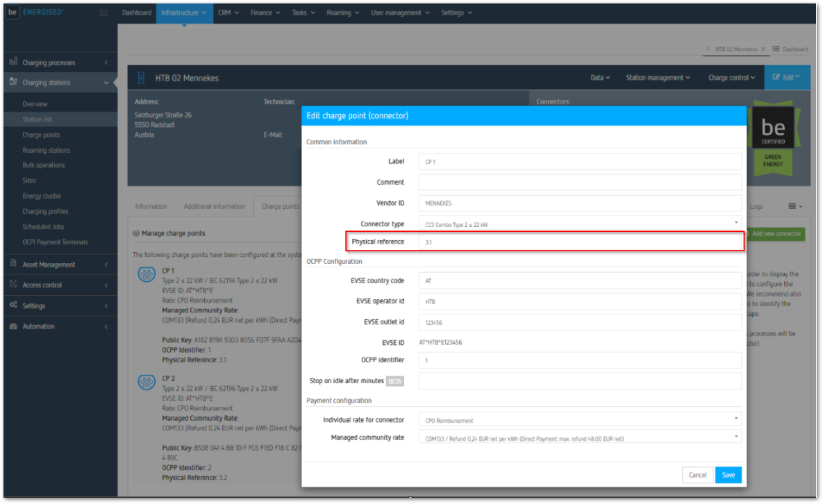Image resolution: width=823 pixels, height=504 pixels.
Task: Close the HTB 02 Mennekes tab
Action: [x=763, y=49]
